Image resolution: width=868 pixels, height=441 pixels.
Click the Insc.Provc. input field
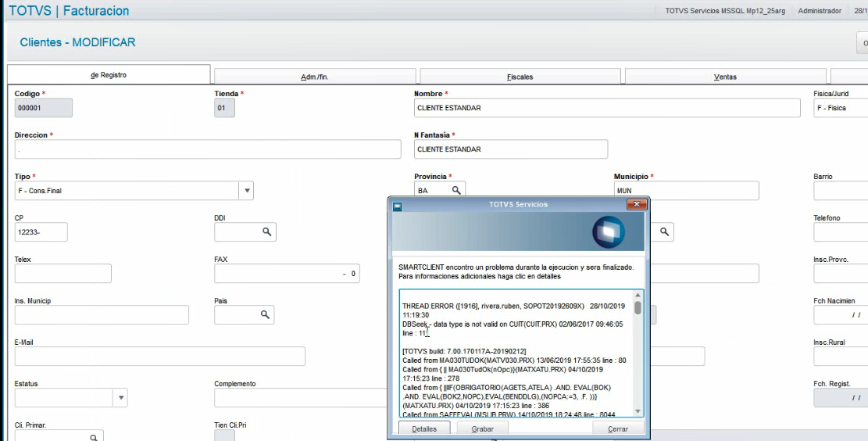coord(841,274)
